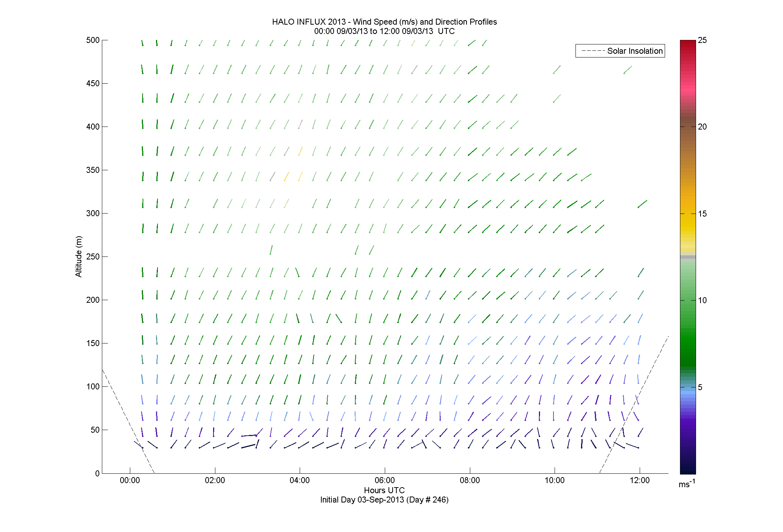The height and width of the screenshot is (532, 783).
Task: Click the 500 altitude tick label
Action: coord(93,40)
